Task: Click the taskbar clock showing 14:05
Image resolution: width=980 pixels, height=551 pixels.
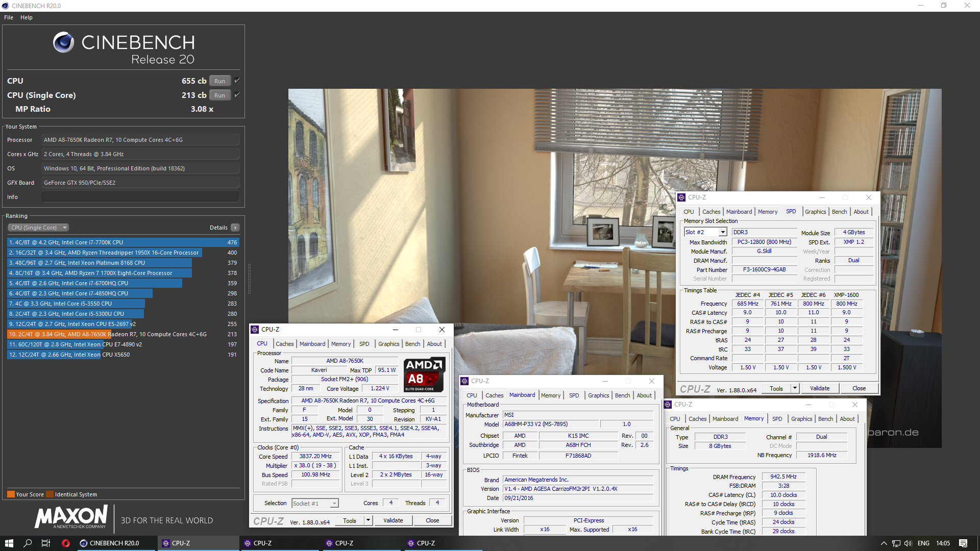Action: click(x=943, y=543)
